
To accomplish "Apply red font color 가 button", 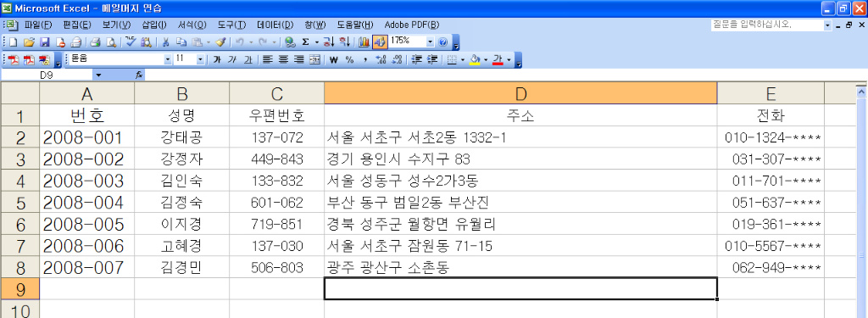I will click(x=497, y=60).
